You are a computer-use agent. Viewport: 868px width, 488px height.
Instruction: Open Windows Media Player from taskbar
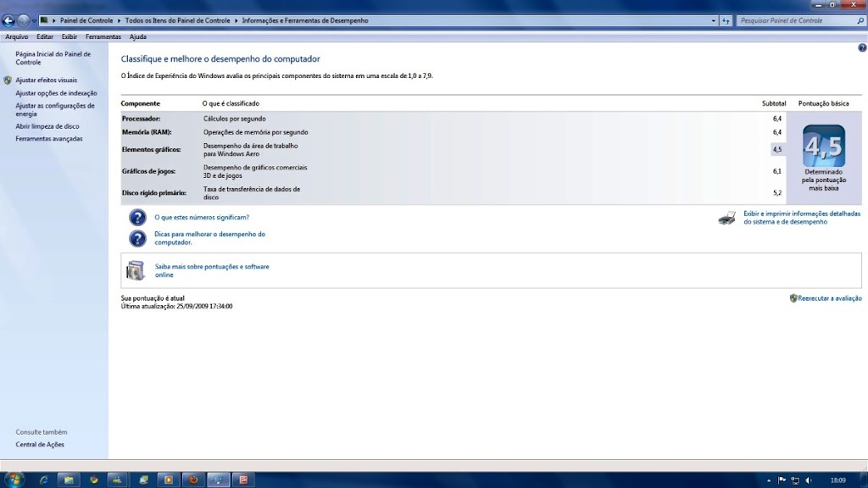169,480
